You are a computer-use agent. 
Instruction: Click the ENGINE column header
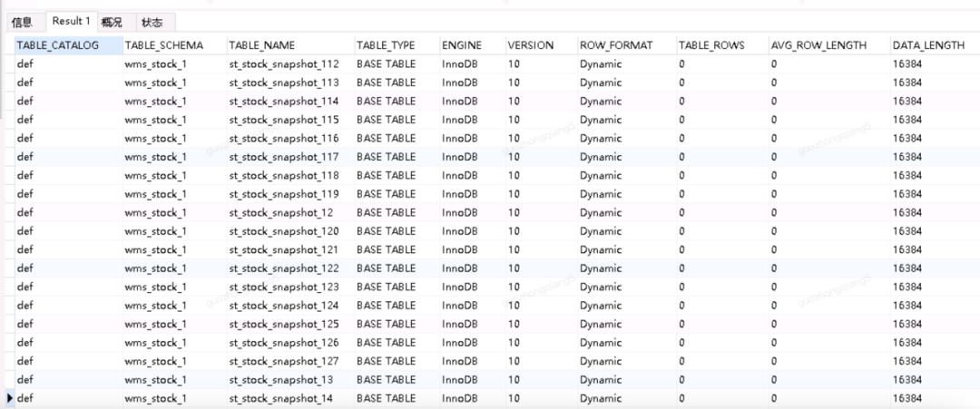(472, 45)
